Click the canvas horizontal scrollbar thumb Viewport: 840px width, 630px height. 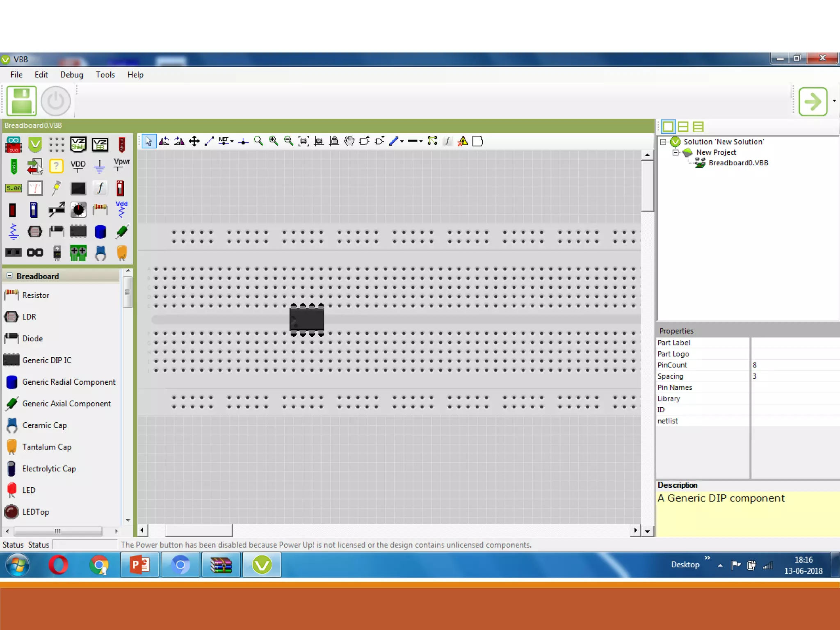point(199,530)
